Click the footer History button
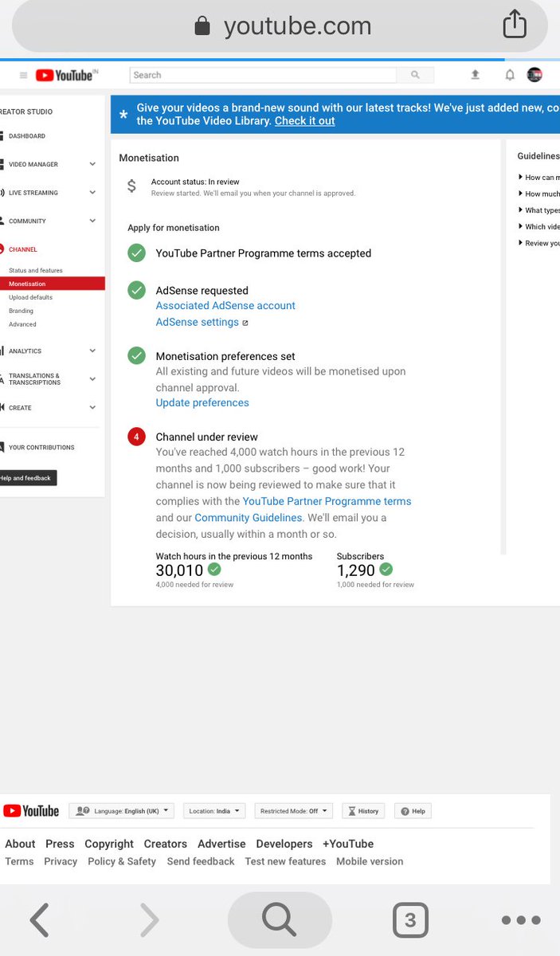560x956 pixels. [363, 811]
